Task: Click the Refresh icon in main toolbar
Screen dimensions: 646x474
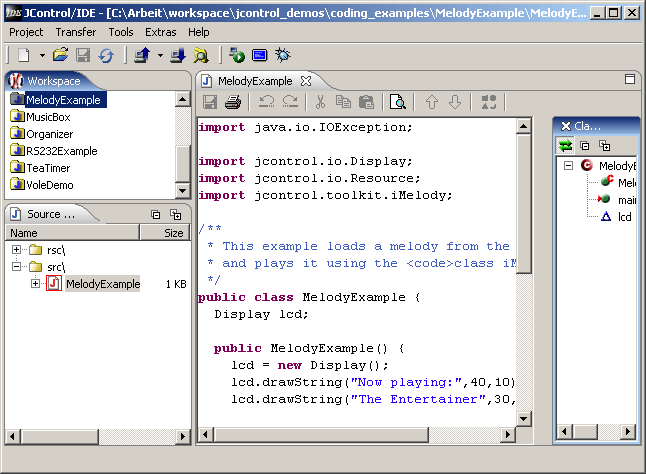Action: (105, 55)
